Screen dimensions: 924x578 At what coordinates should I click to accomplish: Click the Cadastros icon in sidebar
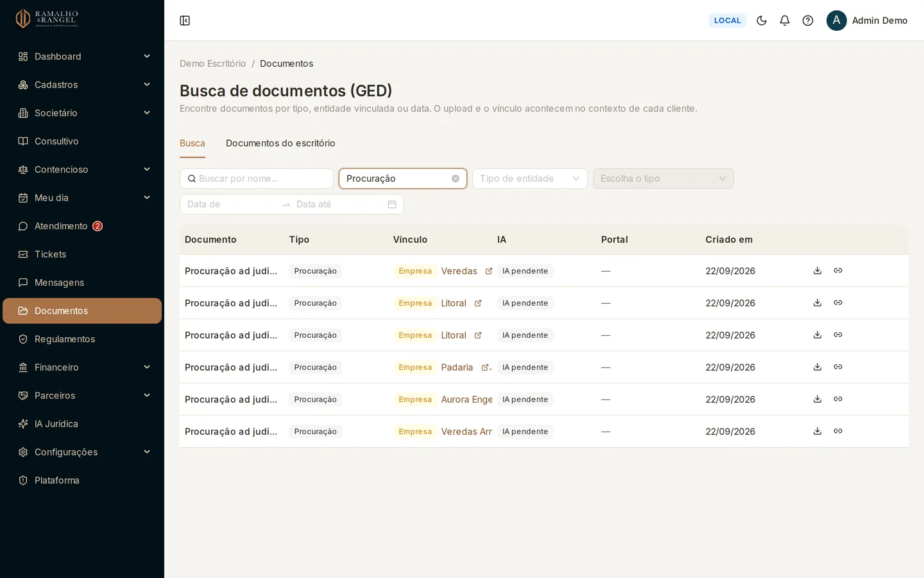point(23,85)
